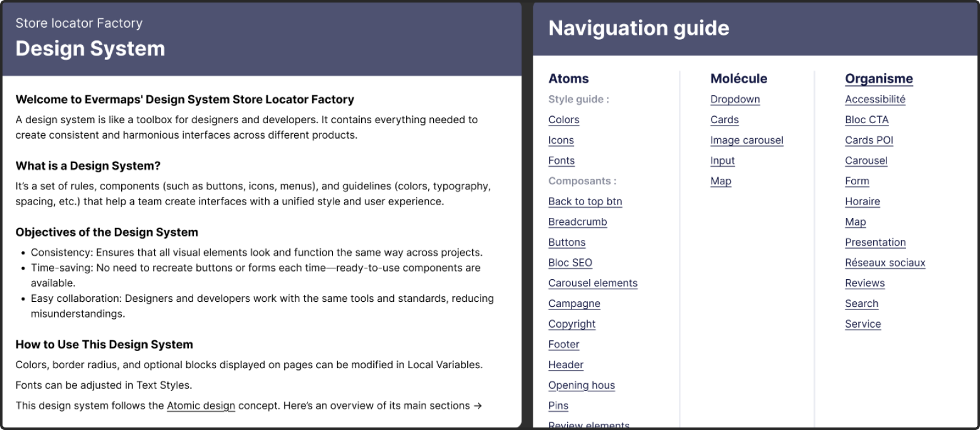
Task: Open the Fonts link
Action: coord(561,160)
